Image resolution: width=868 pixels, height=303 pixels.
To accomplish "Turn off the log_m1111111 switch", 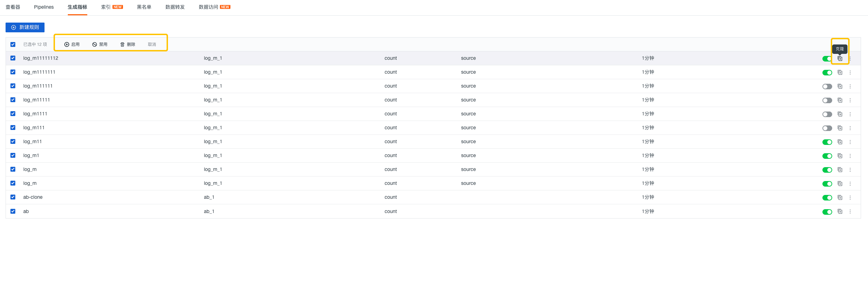I will [827, 73].
